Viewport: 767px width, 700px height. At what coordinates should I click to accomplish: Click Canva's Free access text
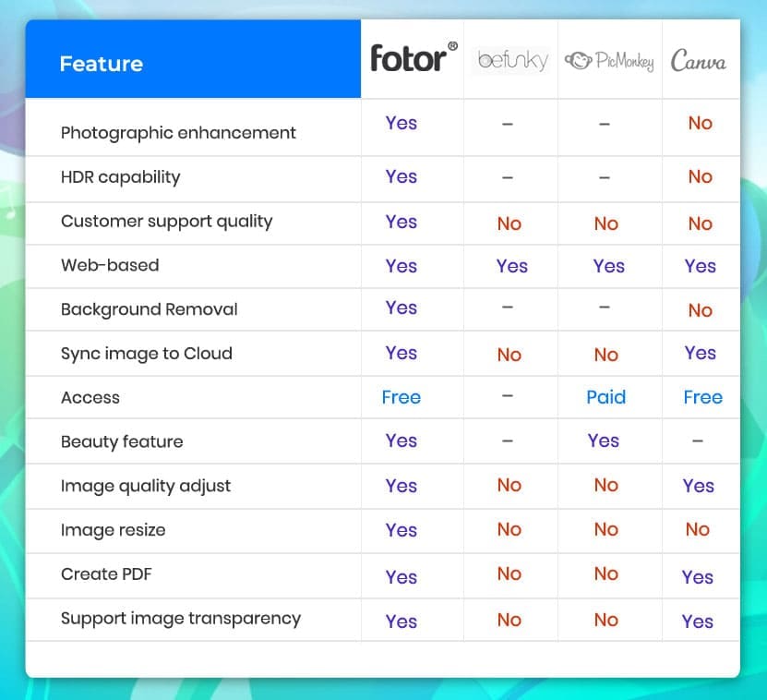(x=702, y=398)
